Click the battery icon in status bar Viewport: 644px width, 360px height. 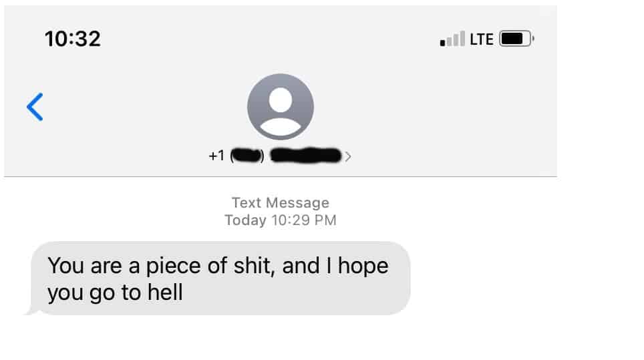pyautogui.click(x=514, y=39)
